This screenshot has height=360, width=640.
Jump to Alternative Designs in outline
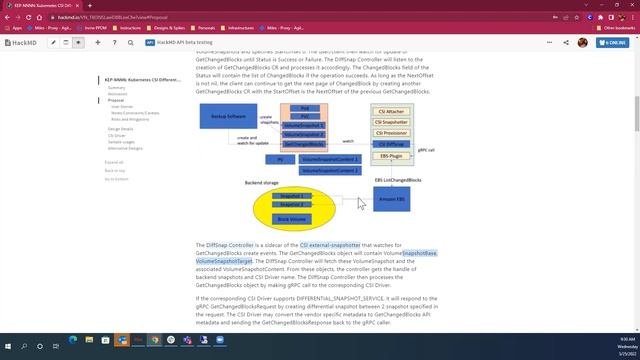(x=125, y=148)
